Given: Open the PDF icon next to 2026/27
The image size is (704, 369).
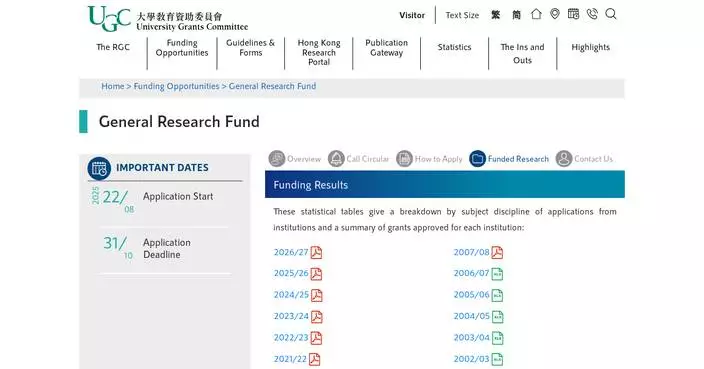Looking at the screenshot, I should (317, 253).
